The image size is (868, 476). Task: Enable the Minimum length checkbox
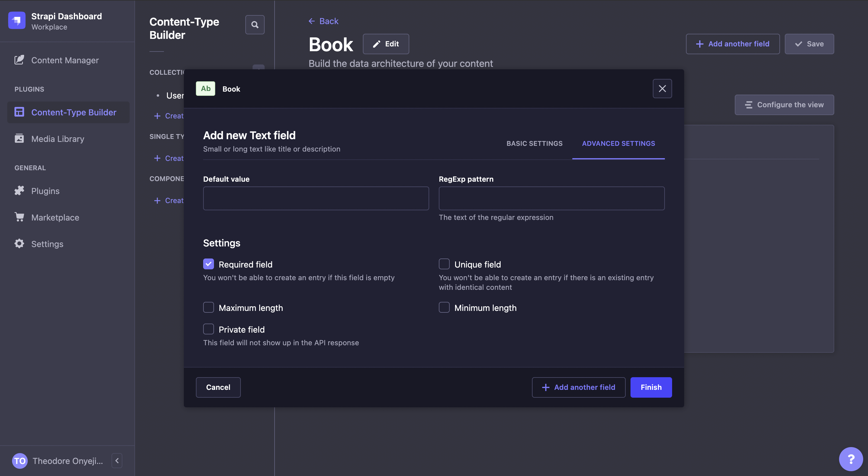444,308
